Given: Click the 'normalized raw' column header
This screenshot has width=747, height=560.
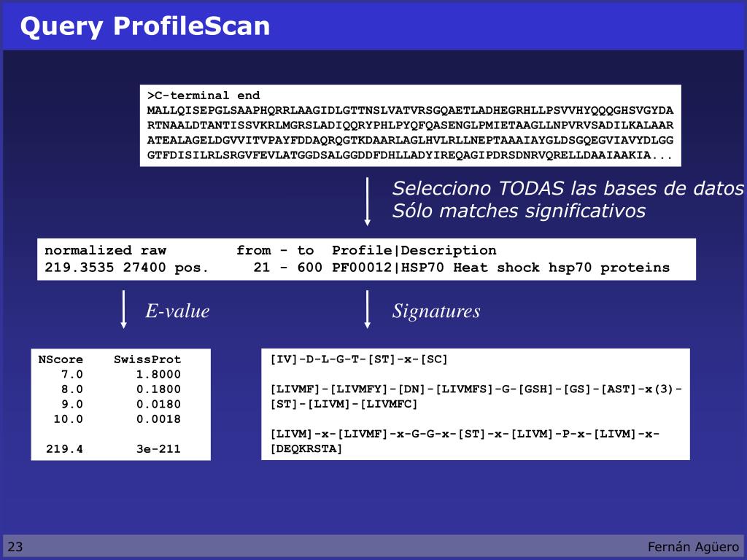Looking at the screenshot, I should 105,251.
